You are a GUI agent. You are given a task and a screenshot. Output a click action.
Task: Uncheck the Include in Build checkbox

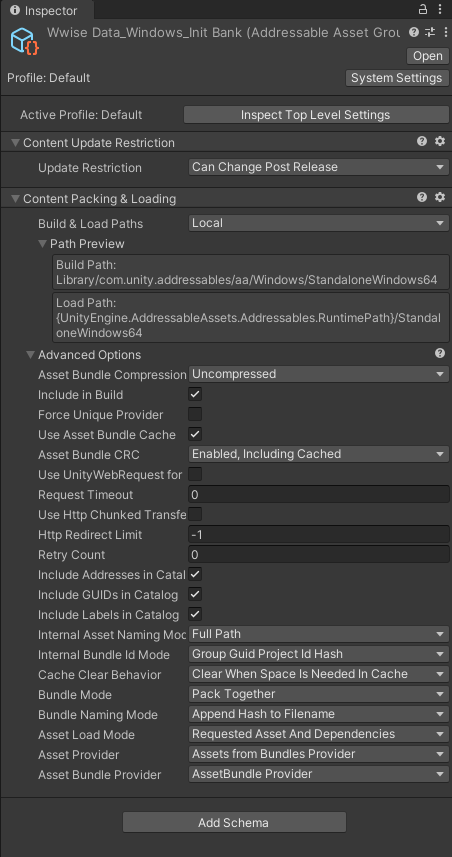195,394
